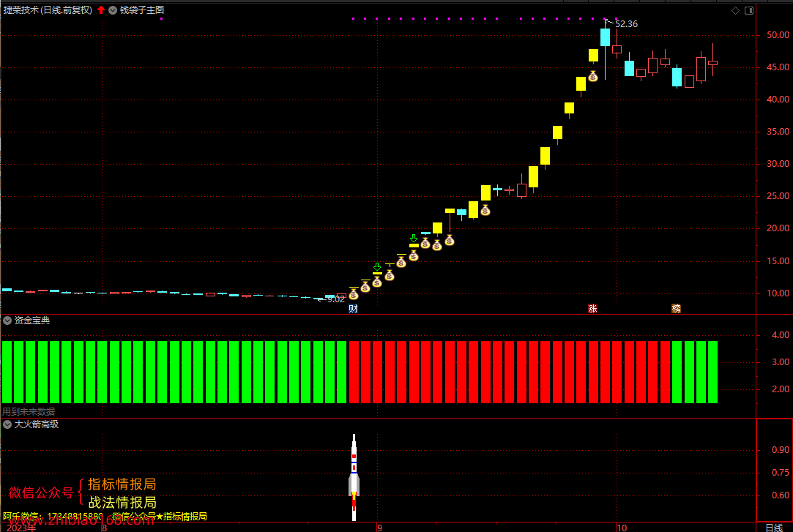Click the 2023年 label on time axis
The image size is (793, 532).
pyautogui.click(x=21, y=528)
